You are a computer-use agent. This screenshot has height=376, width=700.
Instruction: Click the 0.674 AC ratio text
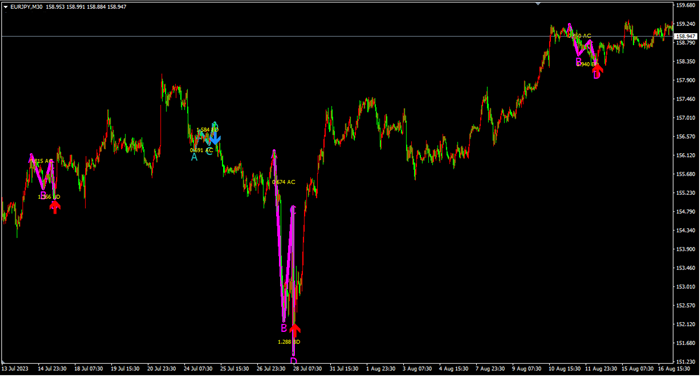tap(283, 182)
